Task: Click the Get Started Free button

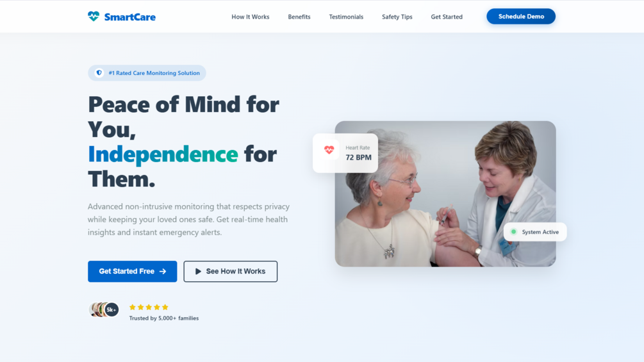Action: click(132, 271)
